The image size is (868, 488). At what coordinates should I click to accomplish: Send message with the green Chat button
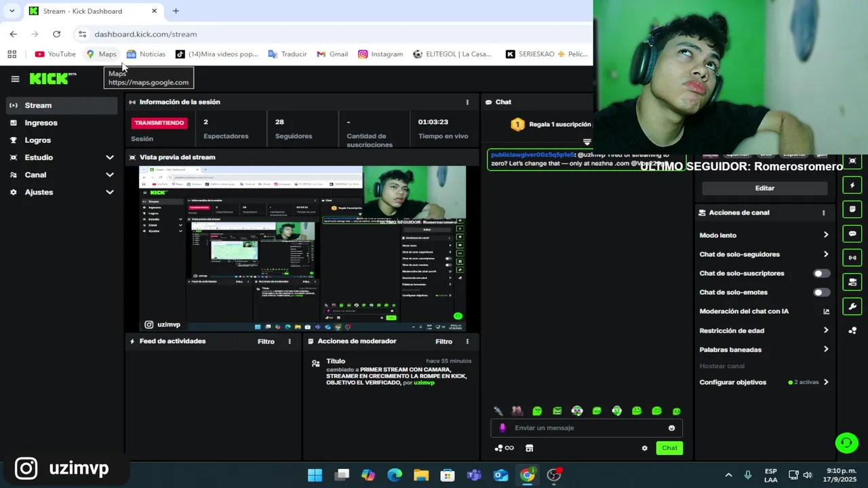pos(669,448)
